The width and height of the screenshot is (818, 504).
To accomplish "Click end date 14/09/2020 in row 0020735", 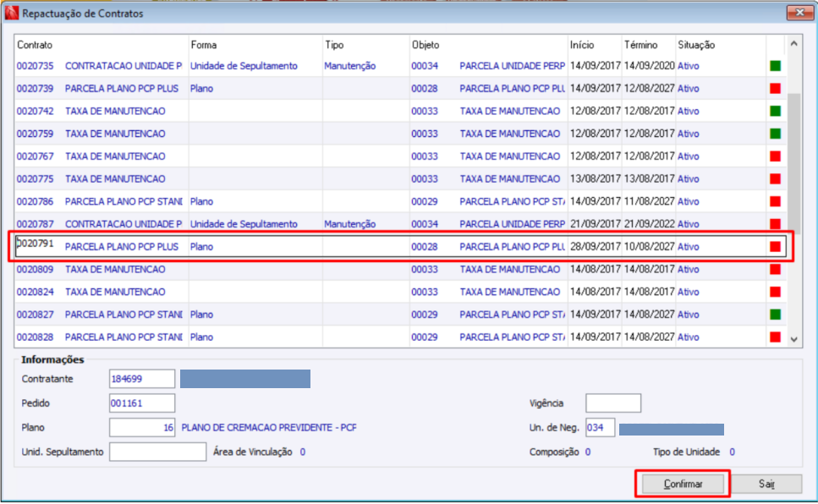I will click(x=649, y=66).
